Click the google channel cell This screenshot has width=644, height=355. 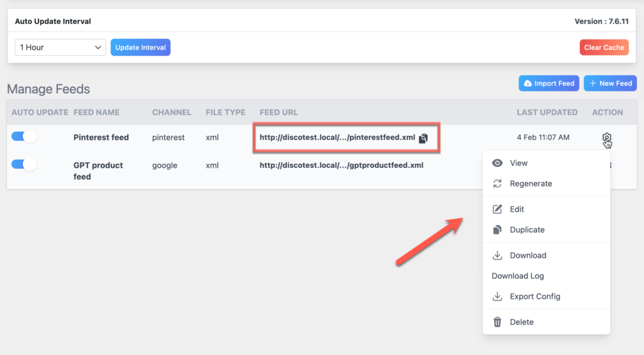click(165, 165)
